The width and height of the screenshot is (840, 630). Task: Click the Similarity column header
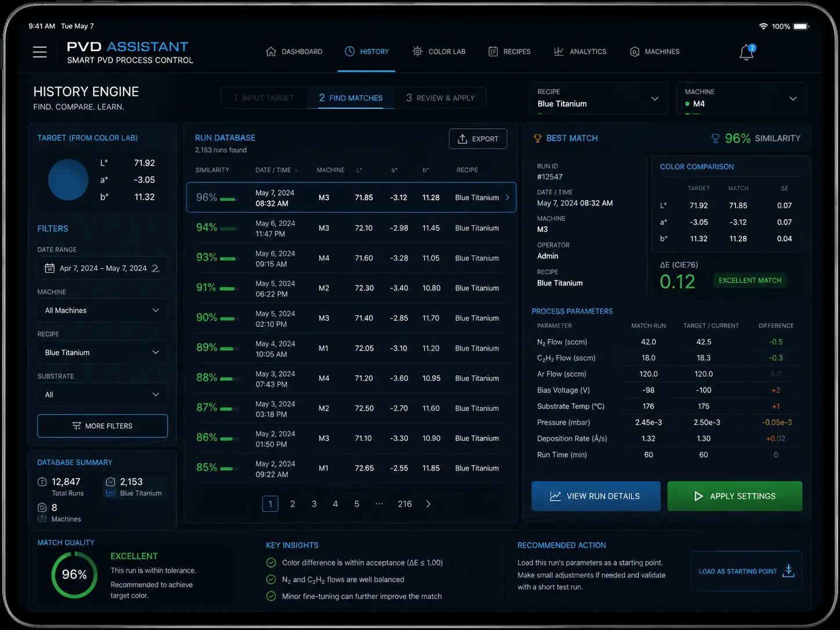pyautogui.click(x=212, y=170)
